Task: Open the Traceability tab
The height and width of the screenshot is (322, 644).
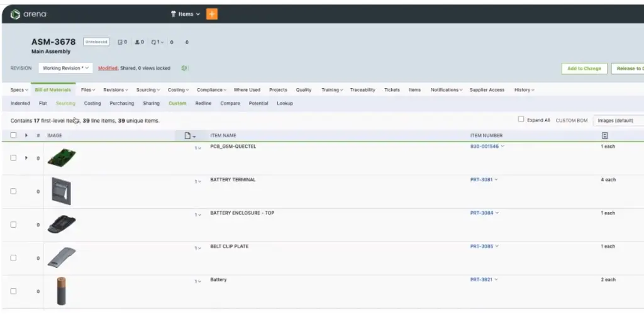Action: (x=363, y=90)
